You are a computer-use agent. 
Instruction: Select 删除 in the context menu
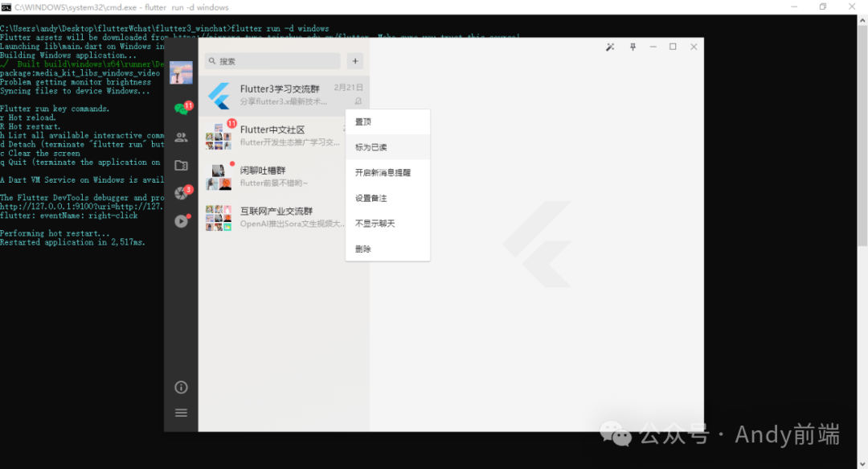387,249
